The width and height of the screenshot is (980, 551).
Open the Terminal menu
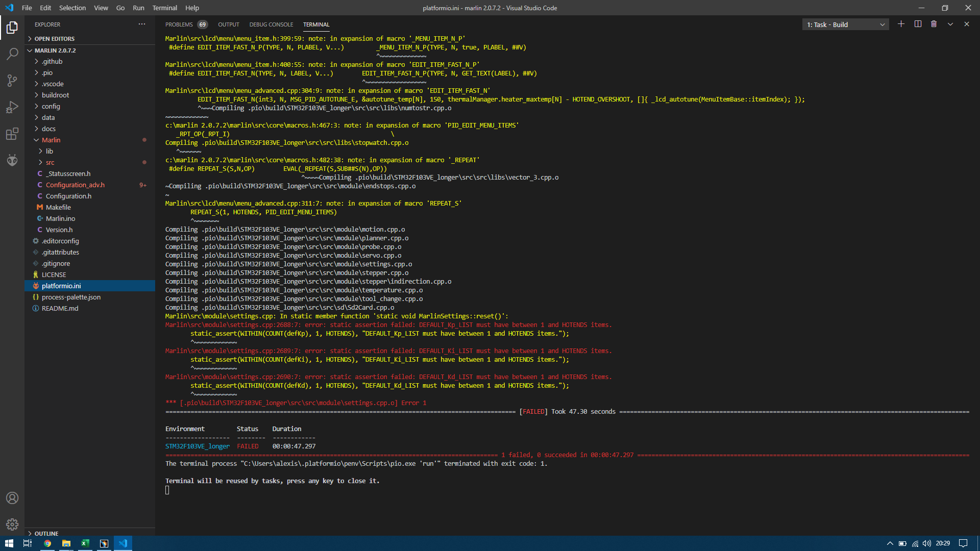[165, 8]
